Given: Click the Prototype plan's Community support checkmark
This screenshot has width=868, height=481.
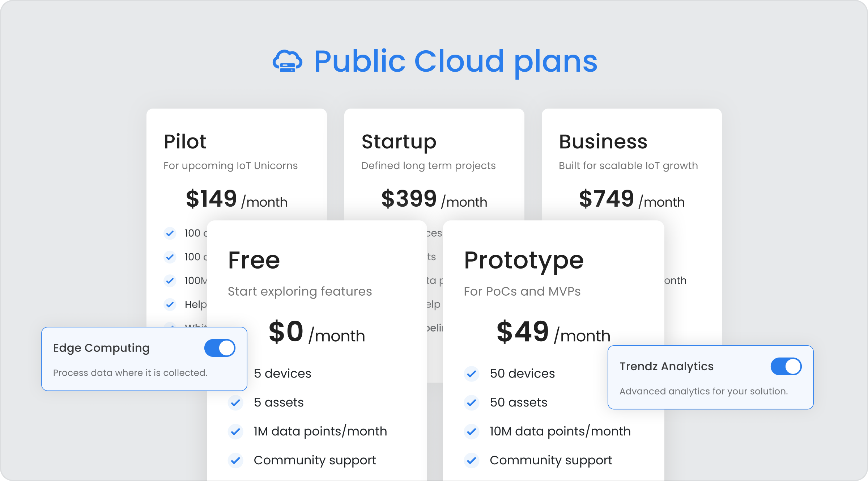Looking at the screenshot, I should point(472,460).
